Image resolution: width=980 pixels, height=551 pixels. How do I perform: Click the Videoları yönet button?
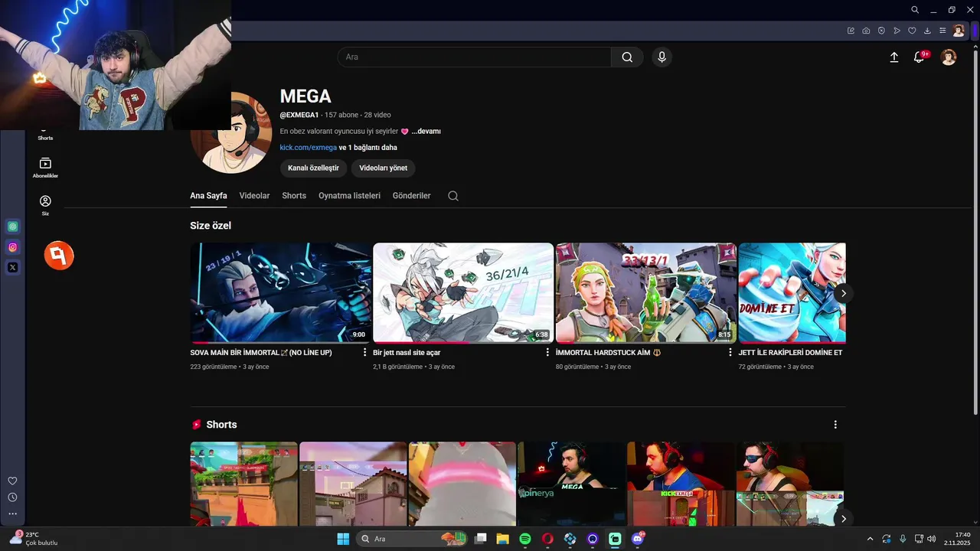pyautogui.click(x=383, y=168)
